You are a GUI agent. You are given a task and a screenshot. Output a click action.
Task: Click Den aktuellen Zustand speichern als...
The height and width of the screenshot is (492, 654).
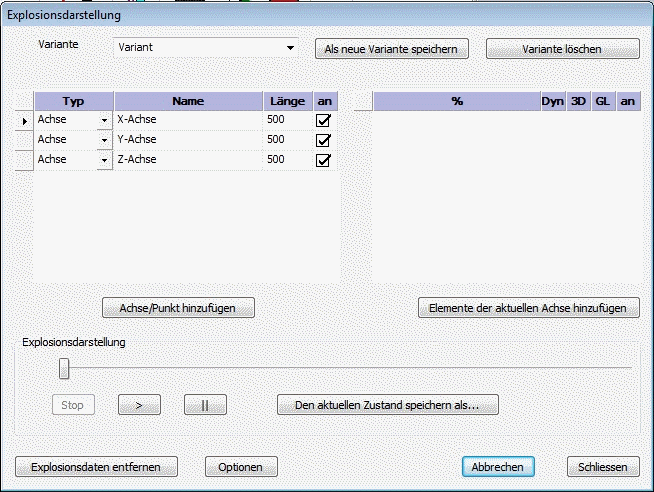click(x=388, y=405)
